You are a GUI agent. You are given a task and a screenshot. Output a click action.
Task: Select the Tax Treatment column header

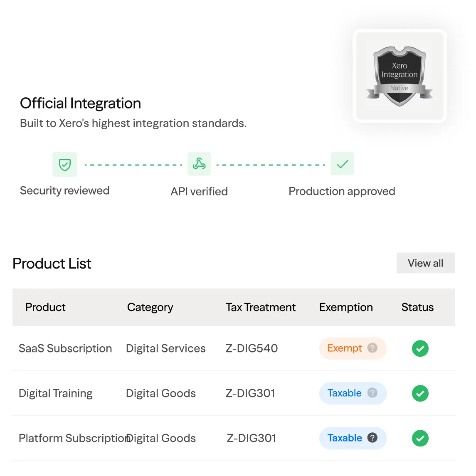[261, 307]
